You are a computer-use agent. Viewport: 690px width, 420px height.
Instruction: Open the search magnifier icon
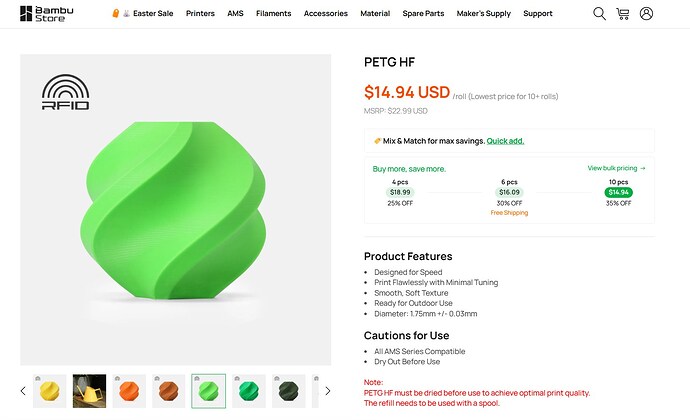coord(599,14)
